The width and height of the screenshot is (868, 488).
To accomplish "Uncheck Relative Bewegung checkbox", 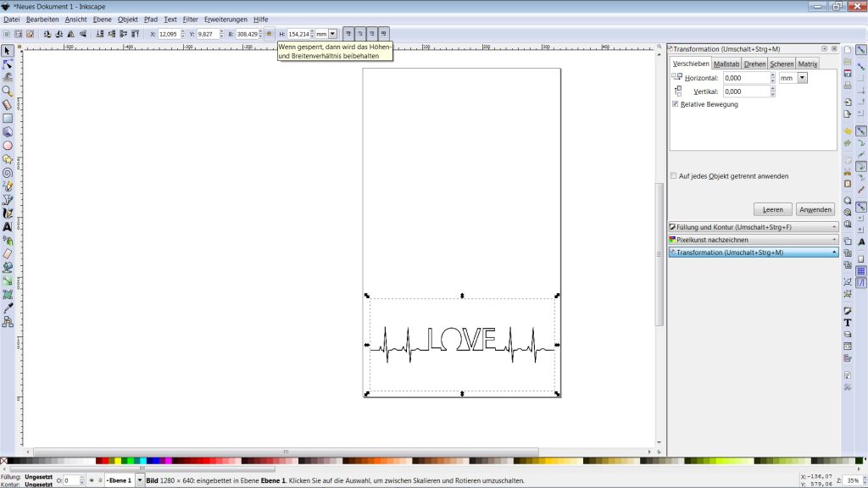I will (x=675, y=104).
